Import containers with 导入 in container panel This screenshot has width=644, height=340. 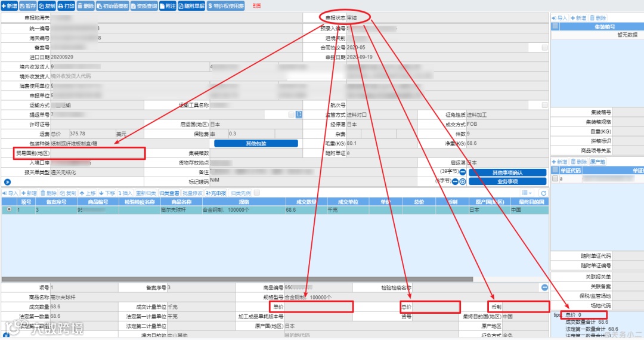coord(559,18)
